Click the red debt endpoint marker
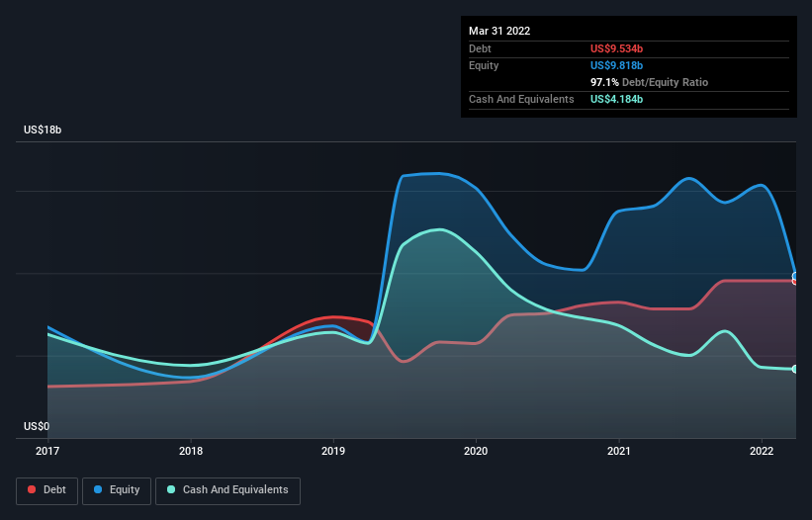 coord(795,281)
